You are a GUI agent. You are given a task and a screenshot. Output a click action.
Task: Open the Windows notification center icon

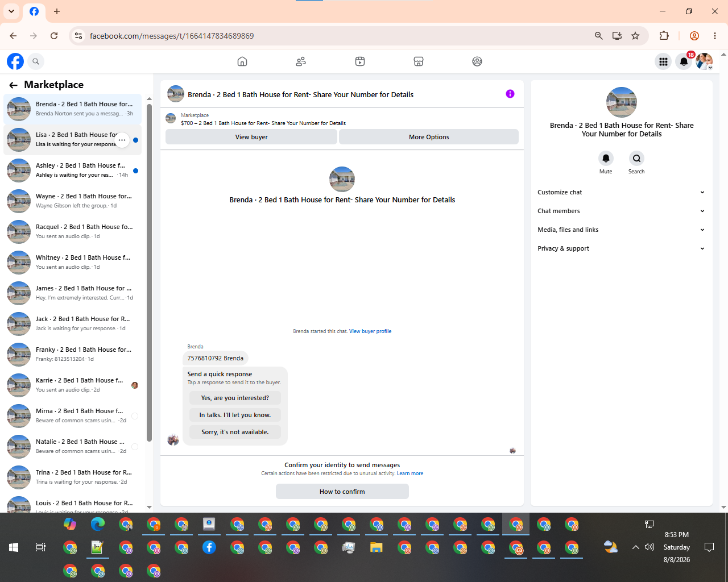click(709, 547)
